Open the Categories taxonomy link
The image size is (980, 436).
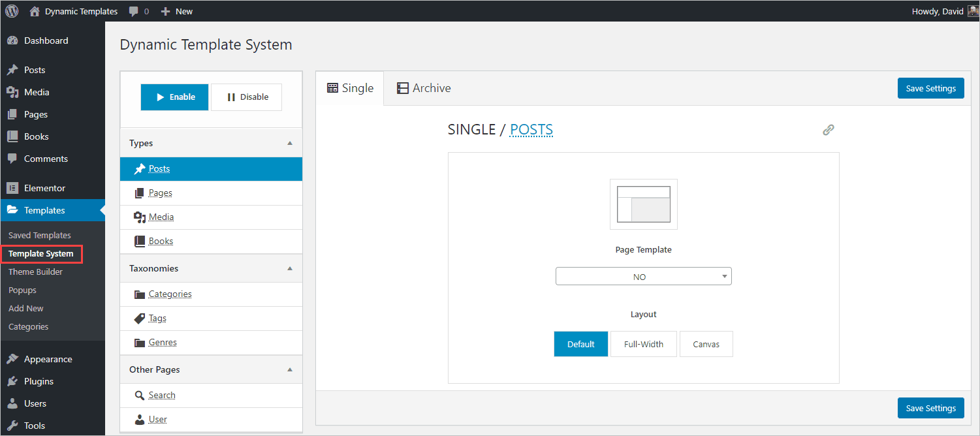pos(170,294)
